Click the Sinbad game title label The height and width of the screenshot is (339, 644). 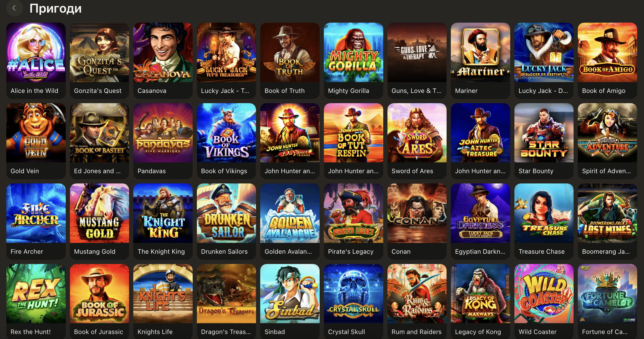click(275, 332)
